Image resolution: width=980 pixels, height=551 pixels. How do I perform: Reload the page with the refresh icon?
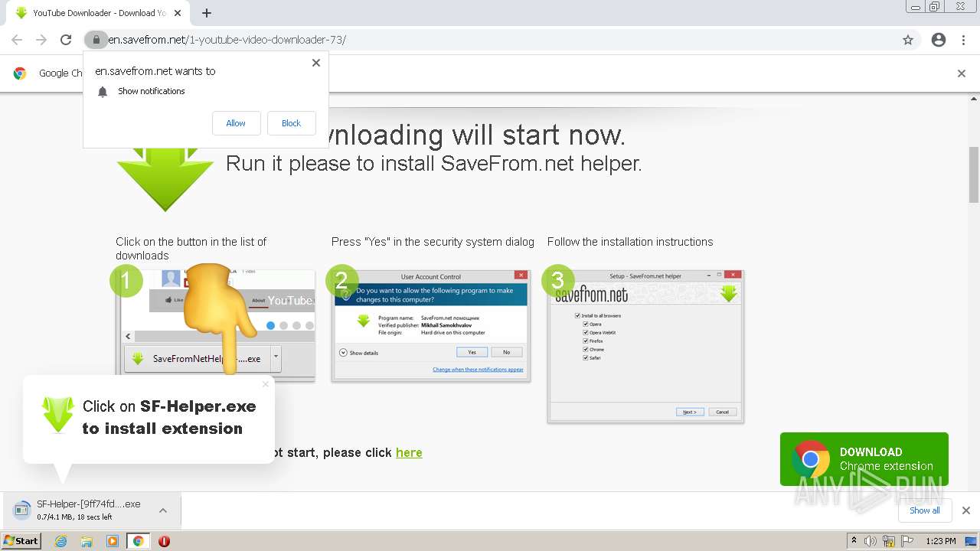point(66,40)
